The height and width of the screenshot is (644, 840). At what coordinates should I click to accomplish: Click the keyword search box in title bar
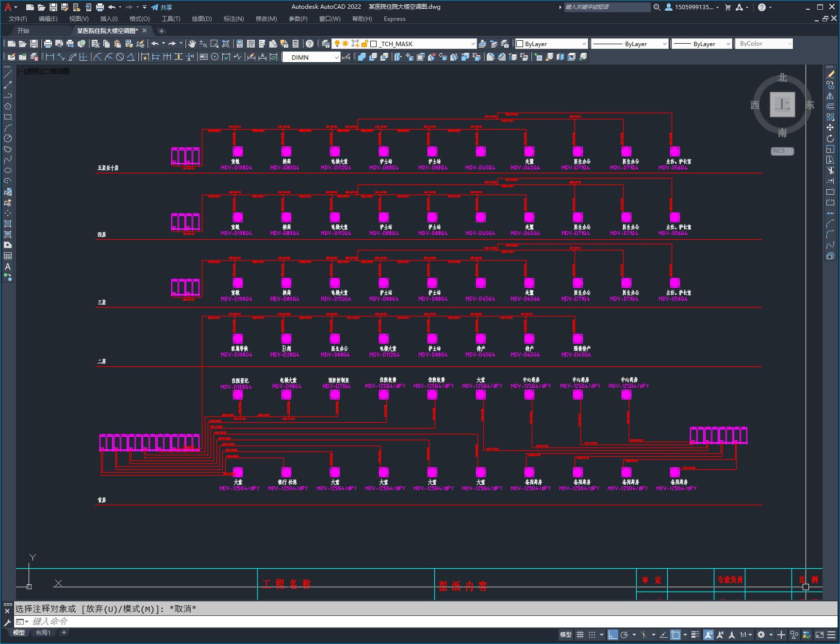(x=607, y=7)
